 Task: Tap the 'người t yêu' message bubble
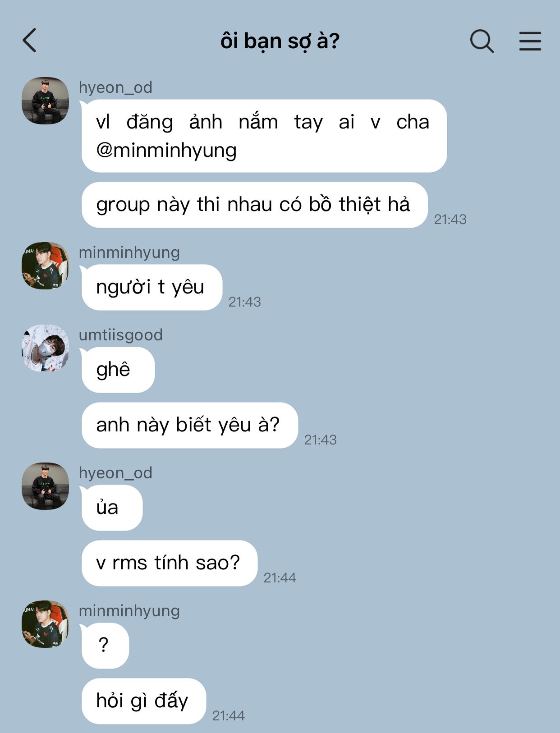tap(151, 287)
